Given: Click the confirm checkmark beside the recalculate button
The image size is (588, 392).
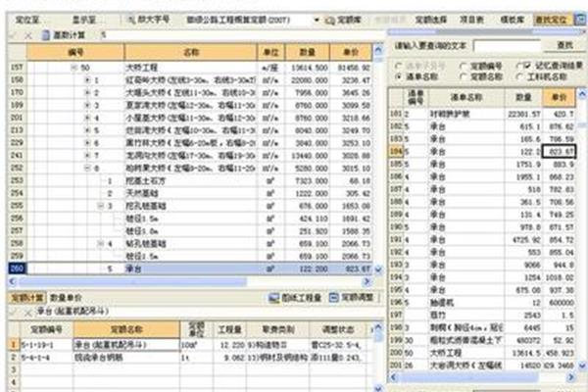Looking at the screenshot, I should 13,35.
